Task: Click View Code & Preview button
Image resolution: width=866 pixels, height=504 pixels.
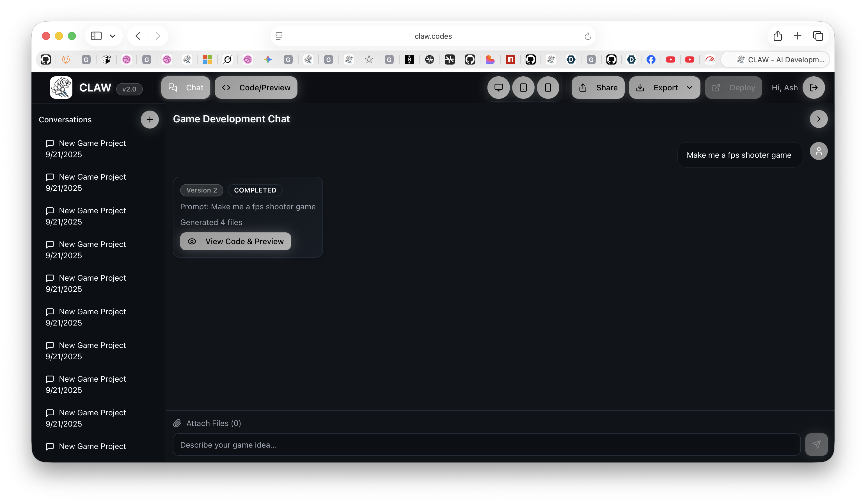Action: point(235,242)
